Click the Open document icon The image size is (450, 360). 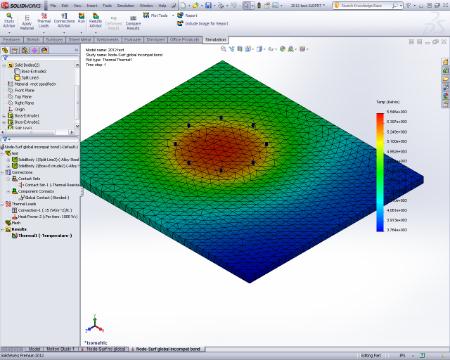click(195, 5)
